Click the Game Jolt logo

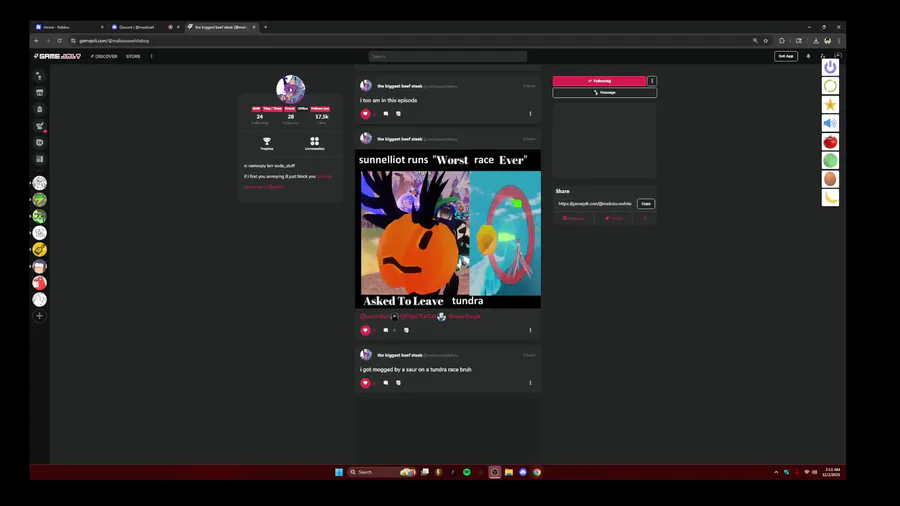pyautogui.click(x=57, y=56)
